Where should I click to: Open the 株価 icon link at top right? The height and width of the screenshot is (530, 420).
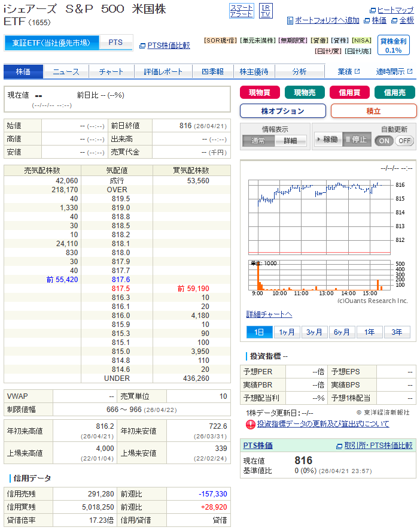[375, 20]
